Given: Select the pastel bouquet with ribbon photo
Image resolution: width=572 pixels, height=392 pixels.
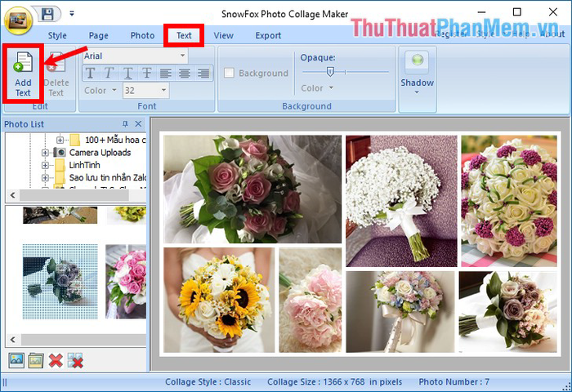Looking at the screenshot, I should click(400, 312).
